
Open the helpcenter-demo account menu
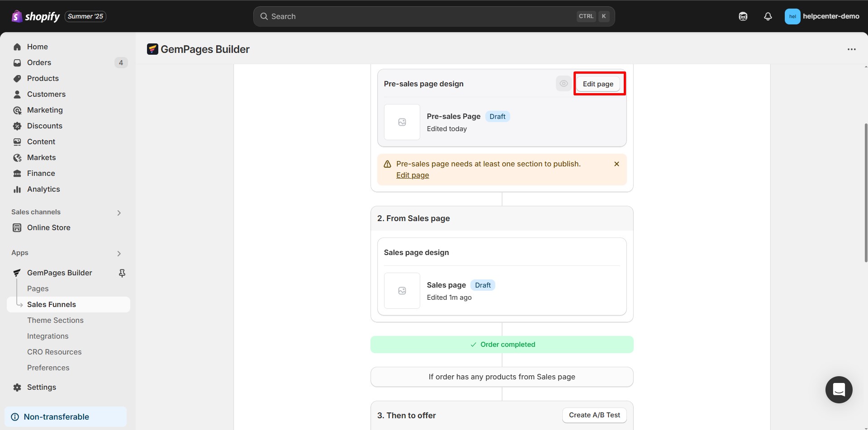(821, 16)
